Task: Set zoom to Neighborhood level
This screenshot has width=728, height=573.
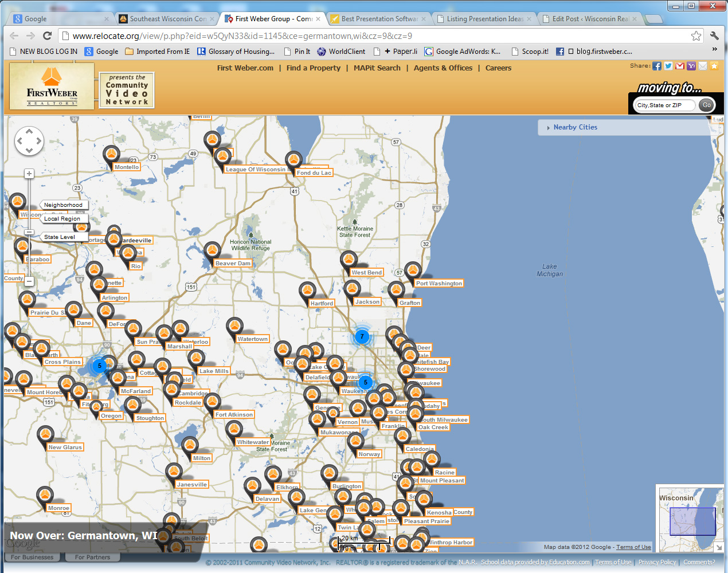Action: click(63, 205)
